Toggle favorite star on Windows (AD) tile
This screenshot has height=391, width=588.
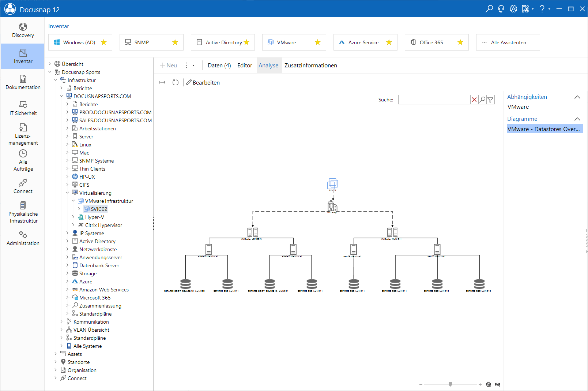(104, 42)
